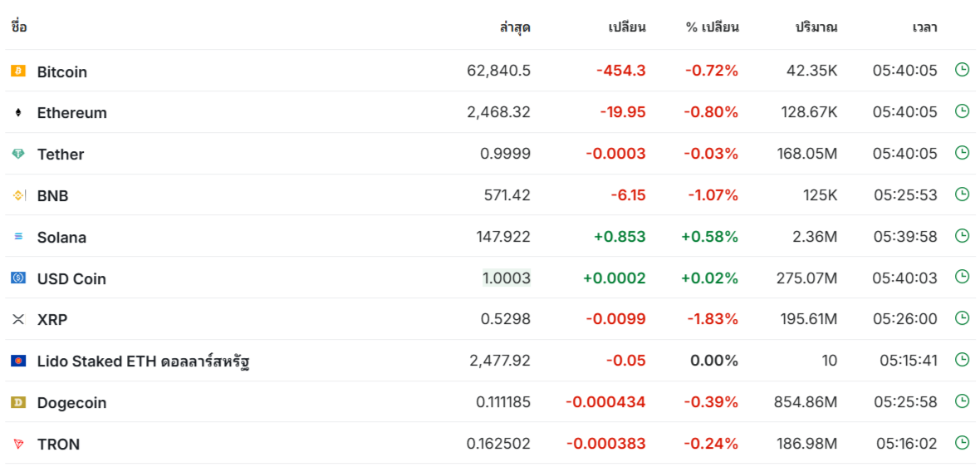This screenshot has height=467, width=980.
Task: Click the highlighted USD Coin price 1.0003
Action: click(507, 278)
